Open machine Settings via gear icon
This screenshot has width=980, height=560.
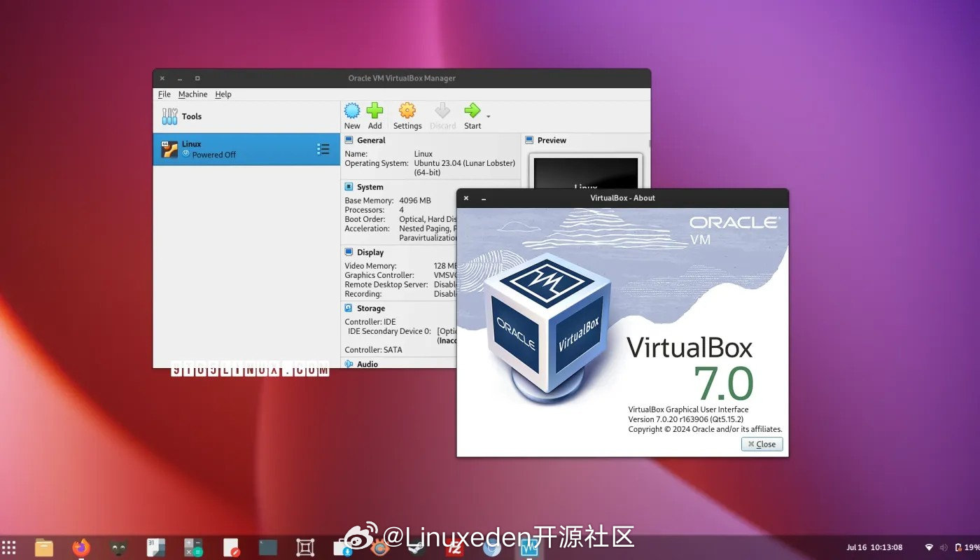[x=407, y=111]
